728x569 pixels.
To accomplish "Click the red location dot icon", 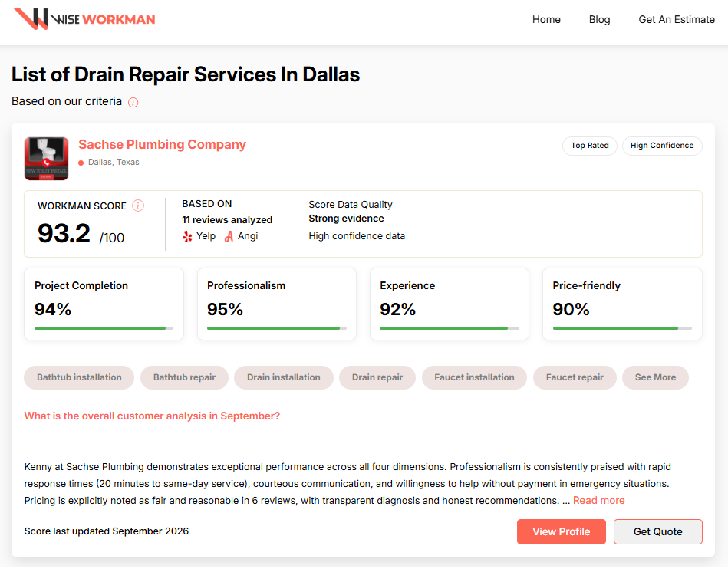I will (81, 163).
